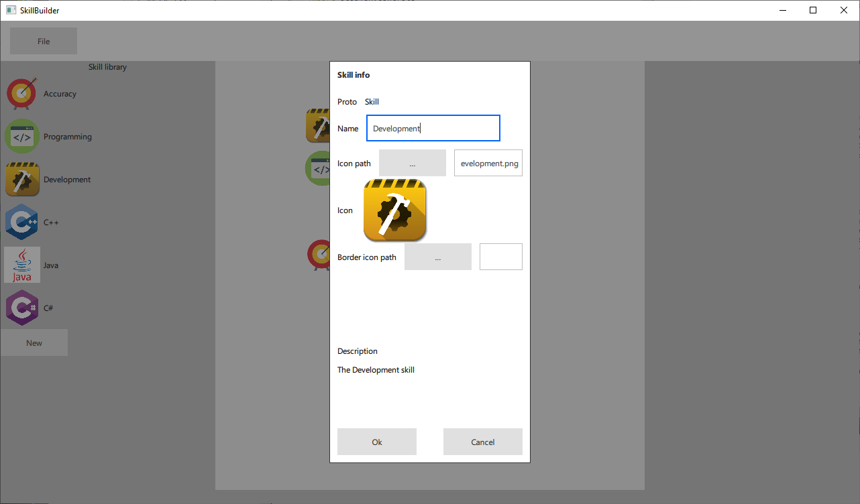860x504 pixels.
Task: Browse for Icon path with ... button
Action: pyautogui.click(x=412, y=164)
